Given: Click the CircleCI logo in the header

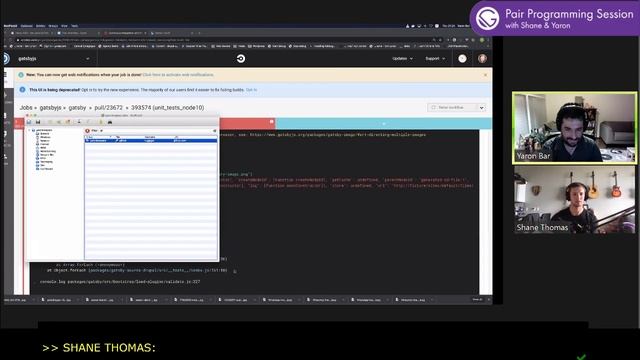Looking at the screenshot, I should 241,59.
